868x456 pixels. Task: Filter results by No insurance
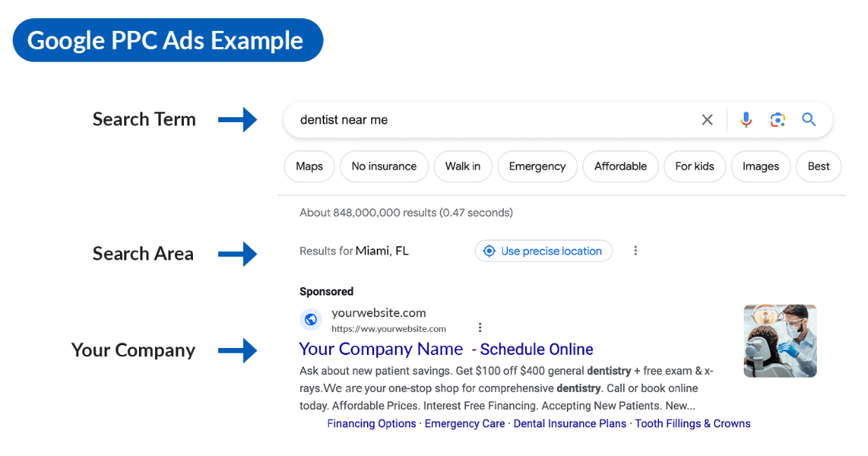click(384, 166)
